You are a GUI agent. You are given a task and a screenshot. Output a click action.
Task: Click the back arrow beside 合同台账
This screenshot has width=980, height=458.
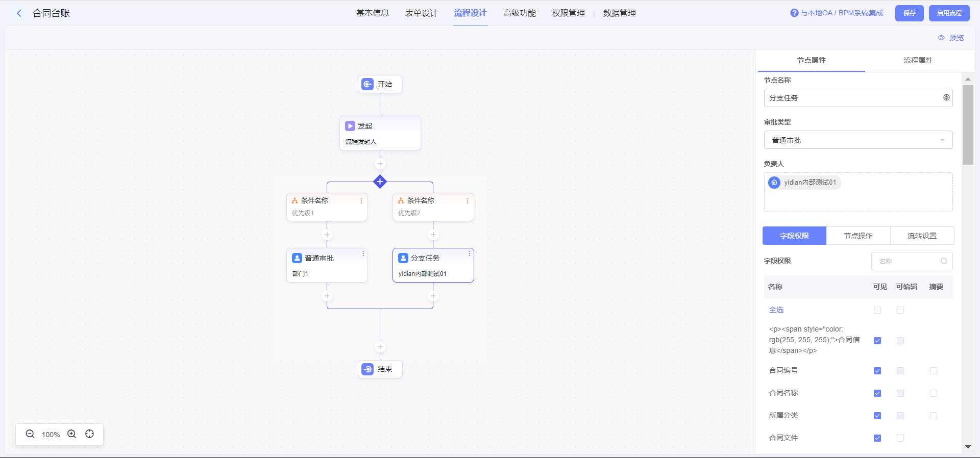(x=19, y=13)
